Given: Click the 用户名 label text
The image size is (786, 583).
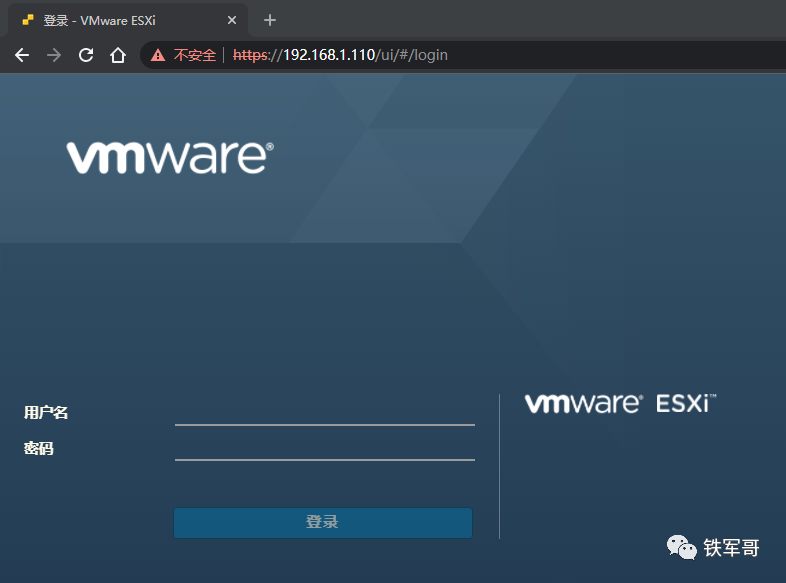Looking at the screenshot, I should 46,413.
